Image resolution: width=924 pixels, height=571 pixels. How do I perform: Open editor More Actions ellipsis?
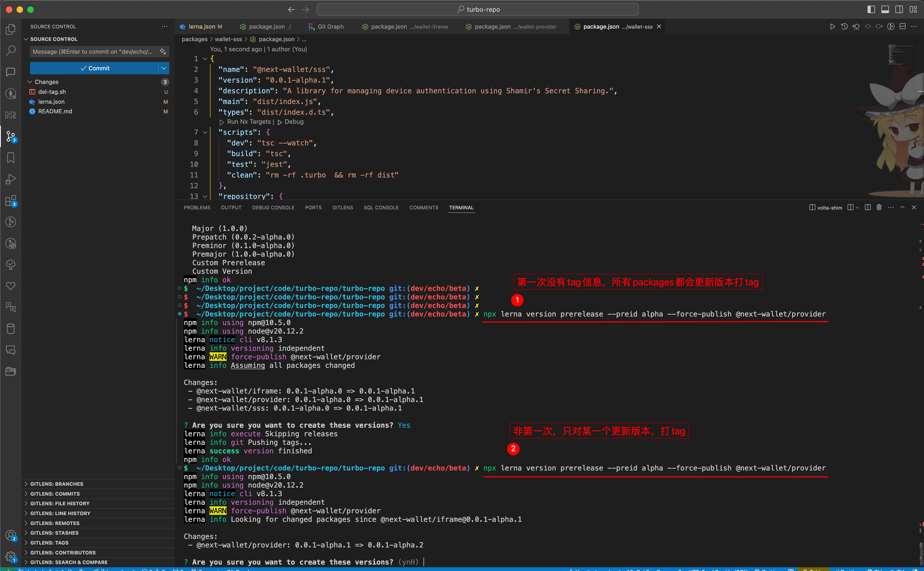(x=914, y=26)
